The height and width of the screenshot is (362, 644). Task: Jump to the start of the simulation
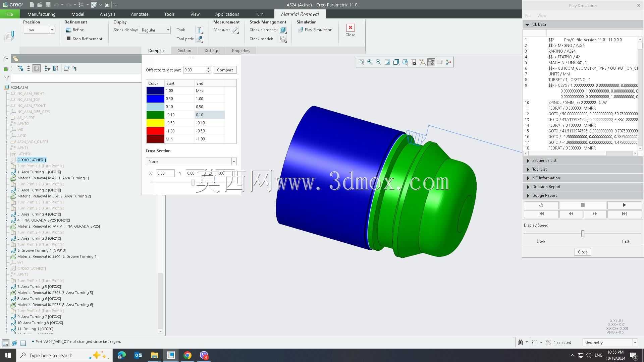(541, 214)
